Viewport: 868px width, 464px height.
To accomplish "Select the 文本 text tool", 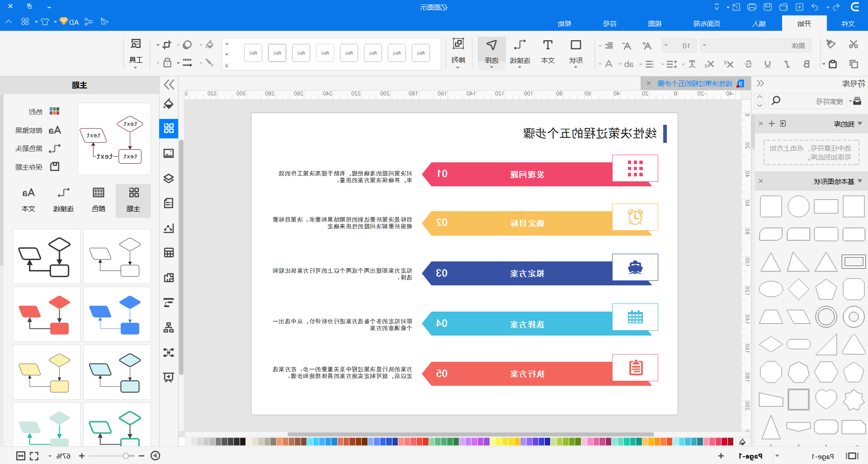I will point(547,52).
